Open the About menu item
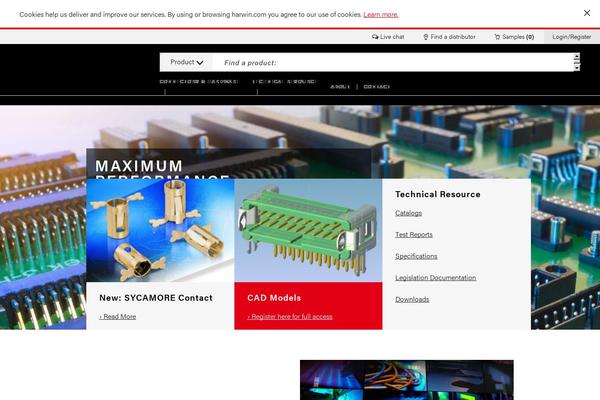Screen dimensions: 600x400 (340, 87)
